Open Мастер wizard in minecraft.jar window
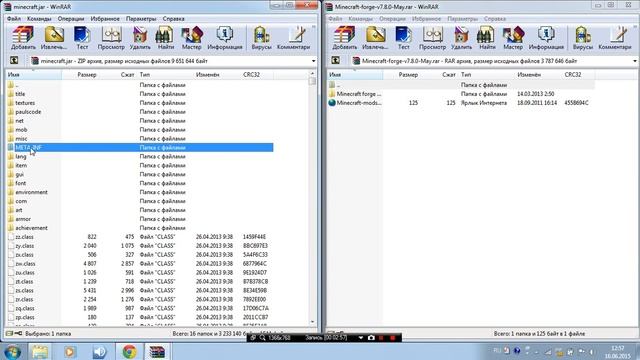The width and height of the screenshot is (640, 360). tap(191, 38)
